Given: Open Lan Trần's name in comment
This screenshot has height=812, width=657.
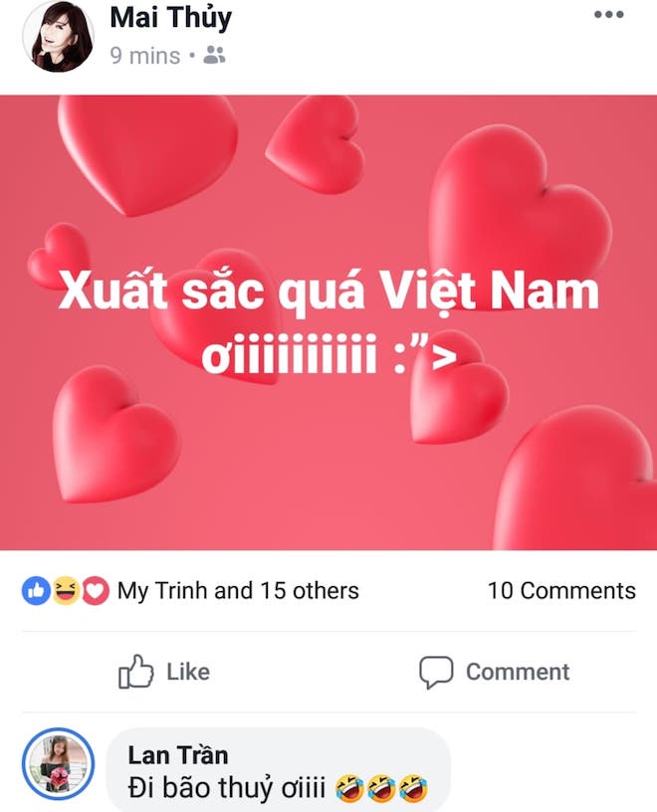Looking at the screenshot, I should [x=178, y=755].
